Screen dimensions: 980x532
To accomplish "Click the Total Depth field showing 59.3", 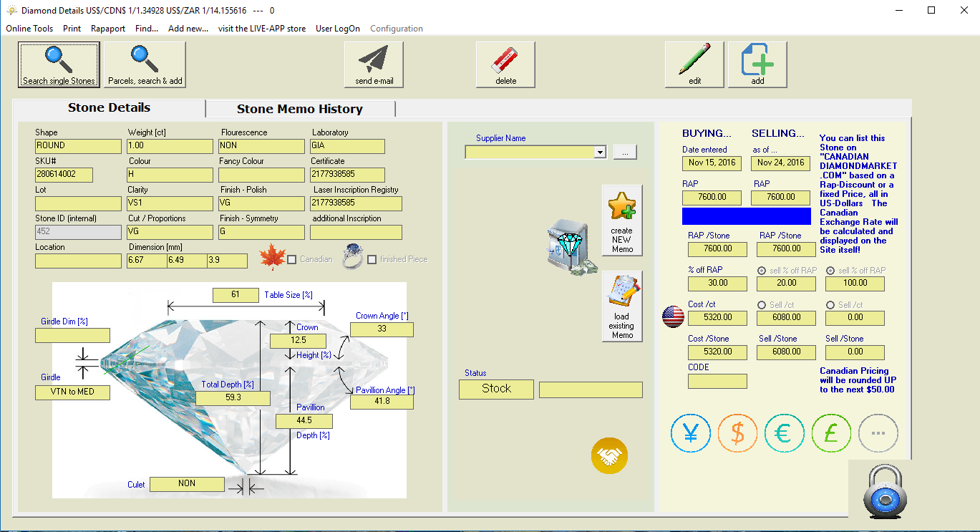I will click(x=233, y=398).
